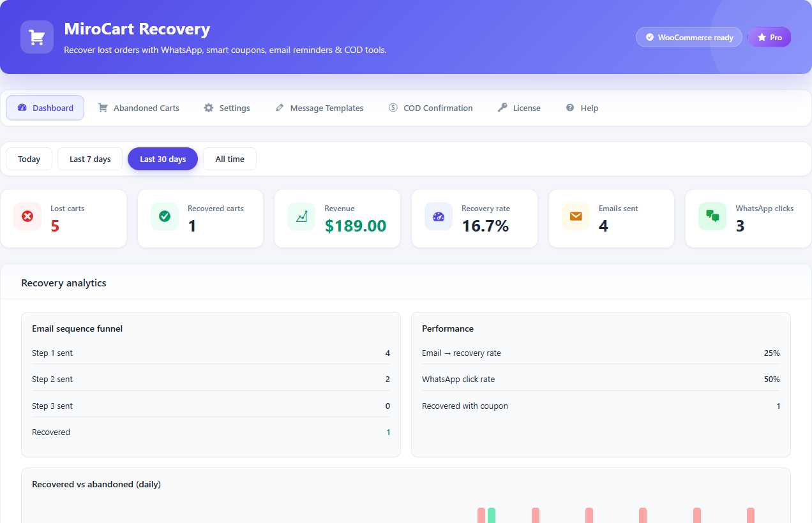Click the Message Templates pencil icon
This screenshot has width=812, height=523.
[x=280, y=108]
